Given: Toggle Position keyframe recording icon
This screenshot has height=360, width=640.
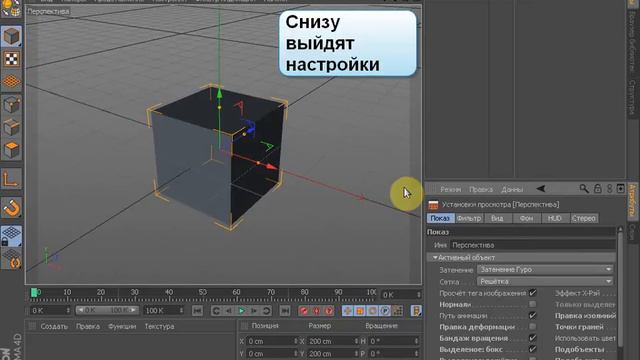Looking at the screenshot, I should pyautogui.click(x=347, y=311).
